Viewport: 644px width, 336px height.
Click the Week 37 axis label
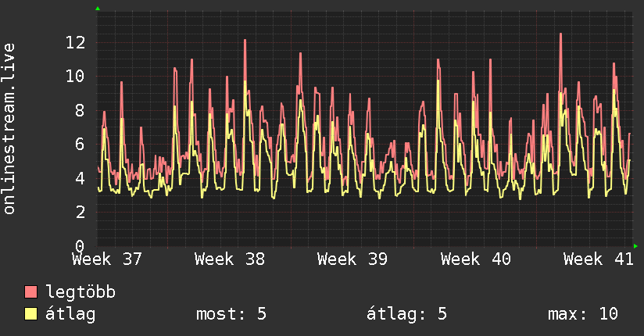(x=107, y=259)
